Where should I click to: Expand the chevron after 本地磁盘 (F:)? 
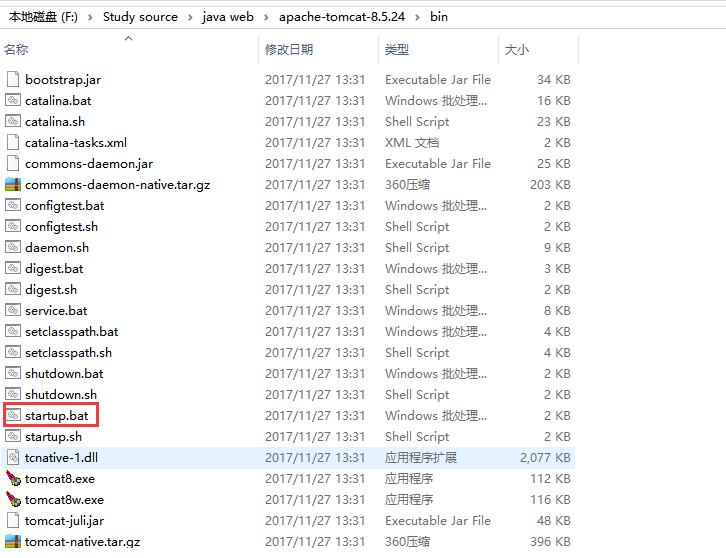coord(90,17)
